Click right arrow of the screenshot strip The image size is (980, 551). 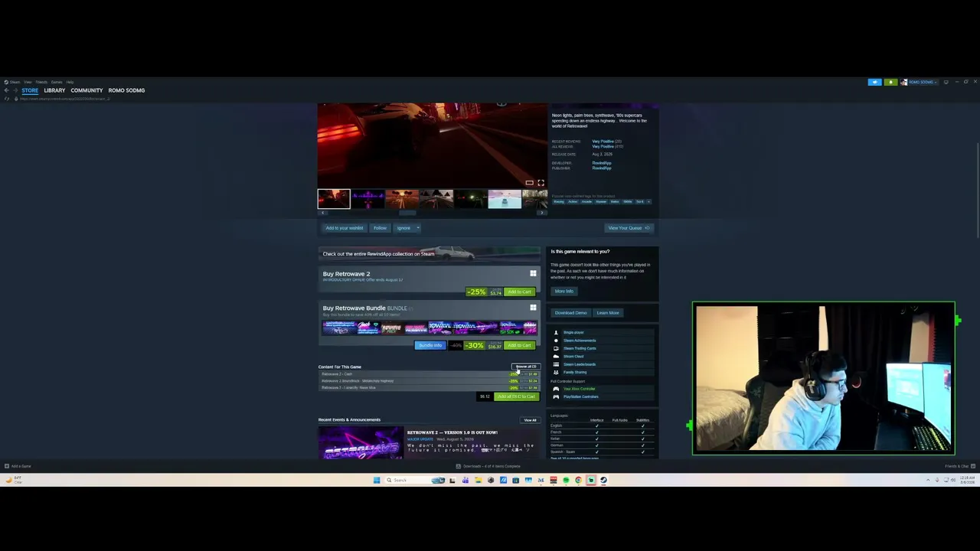(542, 213)
